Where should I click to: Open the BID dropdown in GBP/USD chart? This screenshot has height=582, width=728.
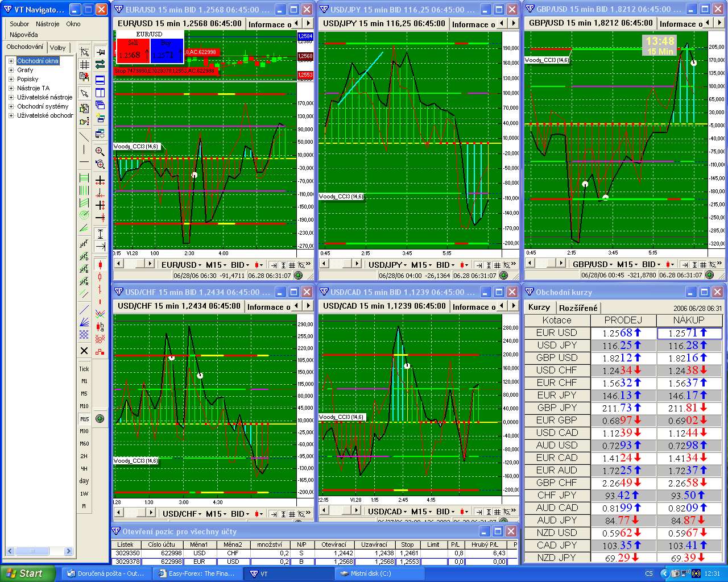pos(652,264)
